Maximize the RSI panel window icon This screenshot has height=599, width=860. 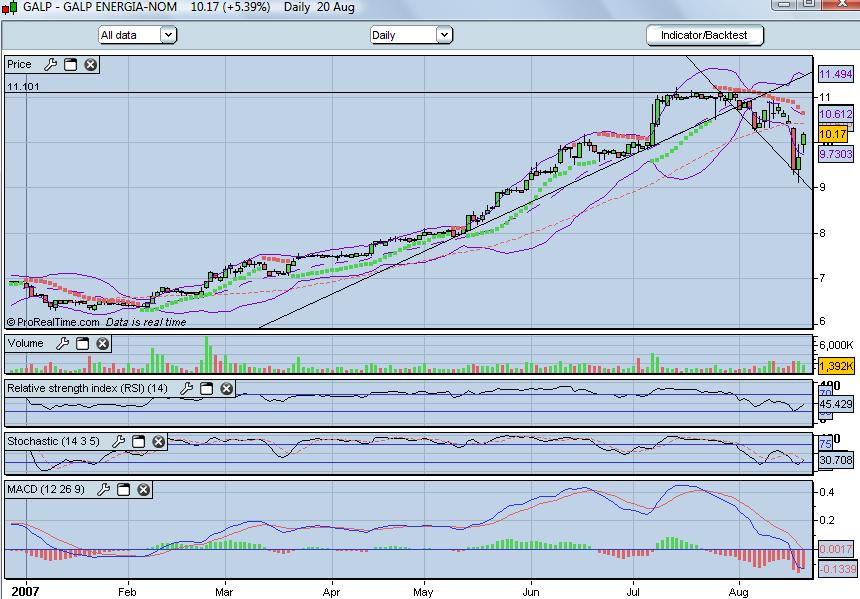coord(207,388)
